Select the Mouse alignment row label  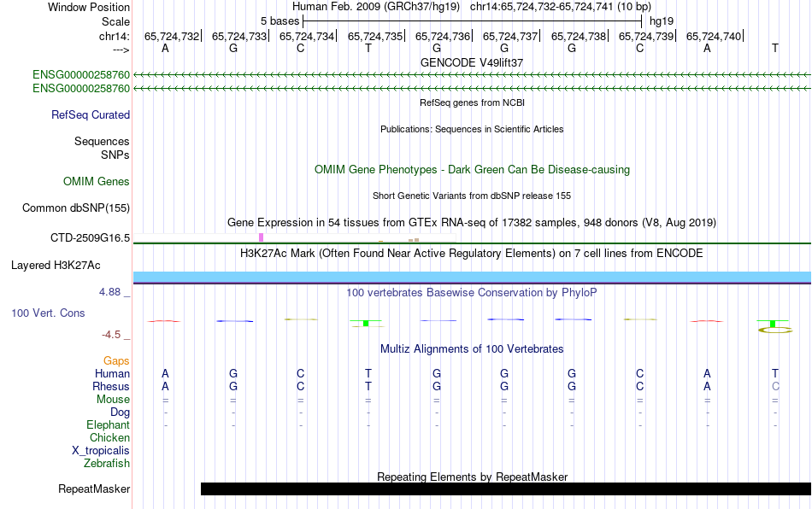(113, 400)
